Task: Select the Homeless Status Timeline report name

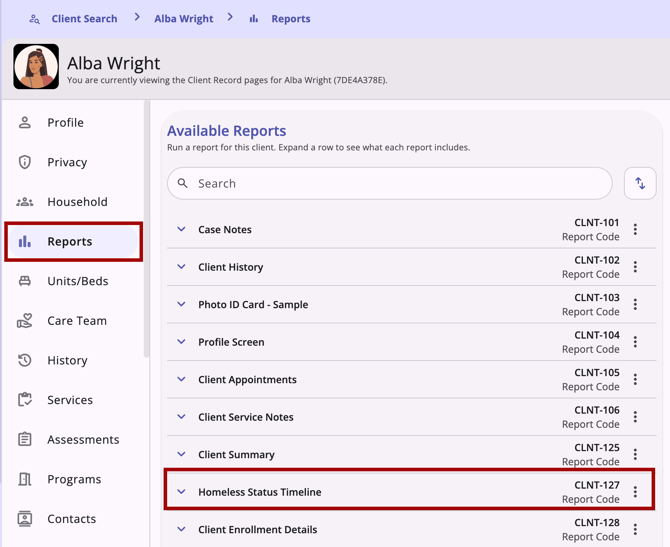Action: click(x=260, y=492)
